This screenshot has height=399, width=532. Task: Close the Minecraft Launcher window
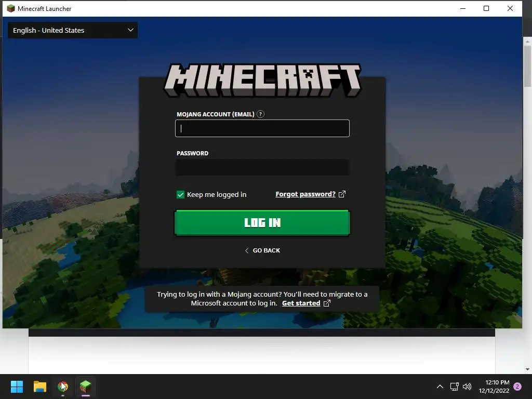[x=510, y=8]
